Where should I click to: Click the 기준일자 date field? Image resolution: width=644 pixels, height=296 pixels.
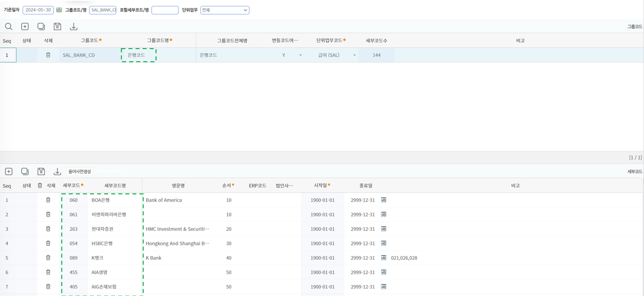pyautogui.click(x=38, y=10)
